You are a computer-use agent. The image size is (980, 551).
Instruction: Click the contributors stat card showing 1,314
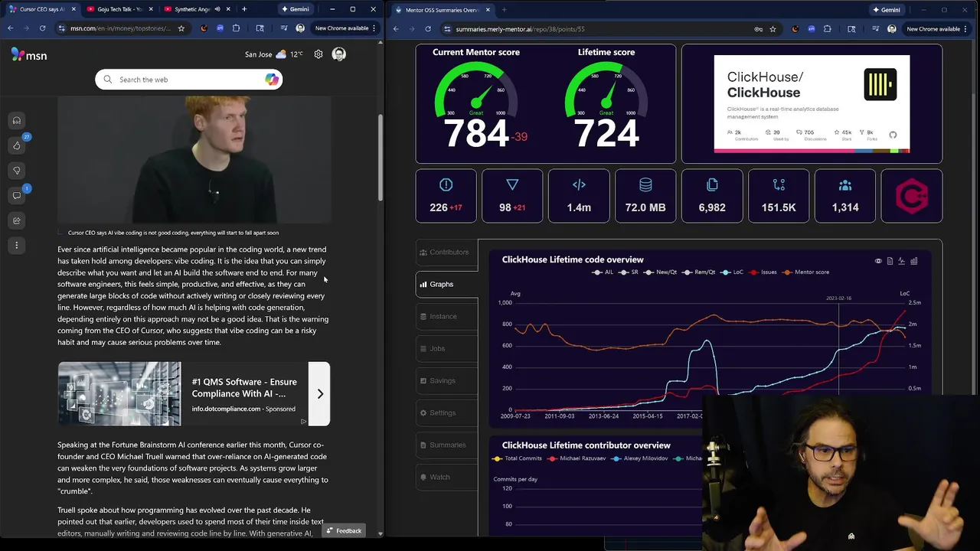tap(845, 196)
